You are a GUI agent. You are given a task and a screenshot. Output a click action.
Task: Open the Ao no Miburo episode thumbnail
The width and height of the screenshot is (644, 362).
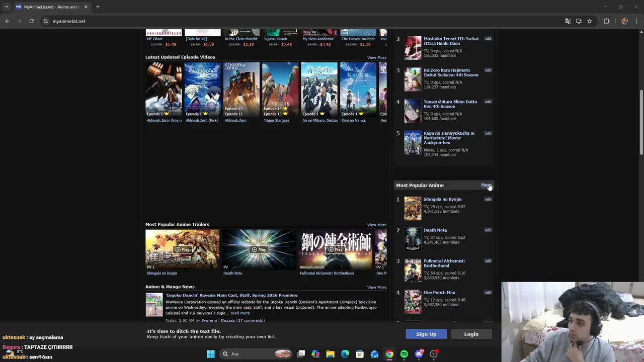tap(319, 89)
